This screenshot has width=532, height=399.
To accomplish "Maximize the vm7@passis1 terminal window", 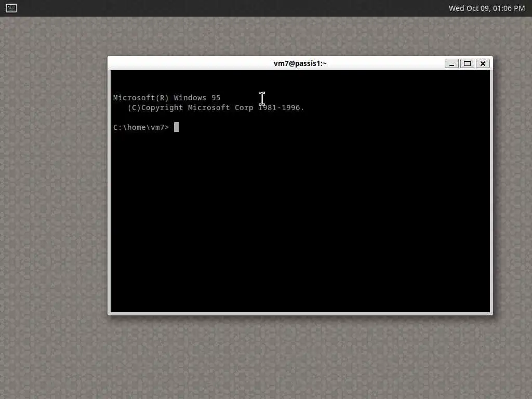I will coord(467,63).
